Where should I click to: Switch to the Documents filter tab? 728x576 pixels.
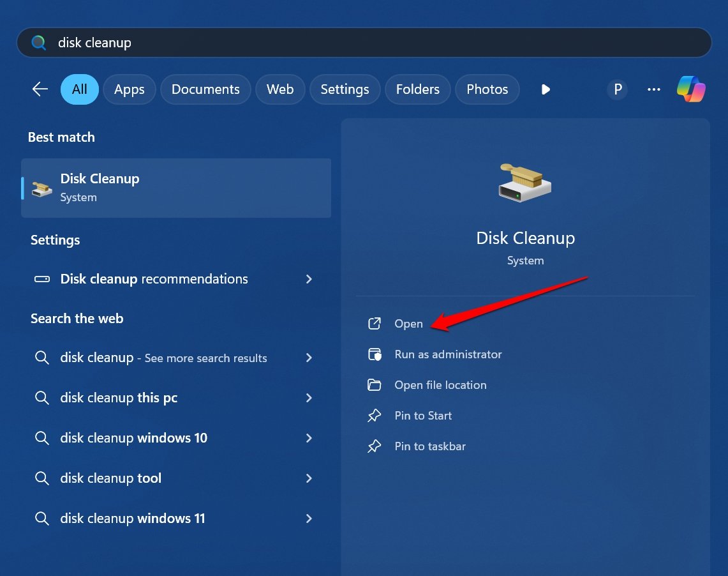coord(205,89)
